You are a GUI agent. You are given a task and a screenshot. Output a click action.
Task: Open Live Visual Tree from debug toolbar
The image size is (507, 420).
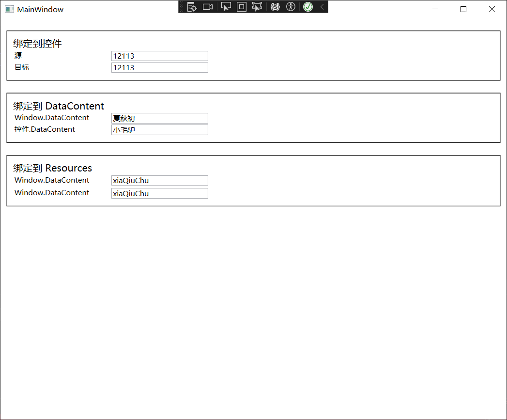coord(192,7)
